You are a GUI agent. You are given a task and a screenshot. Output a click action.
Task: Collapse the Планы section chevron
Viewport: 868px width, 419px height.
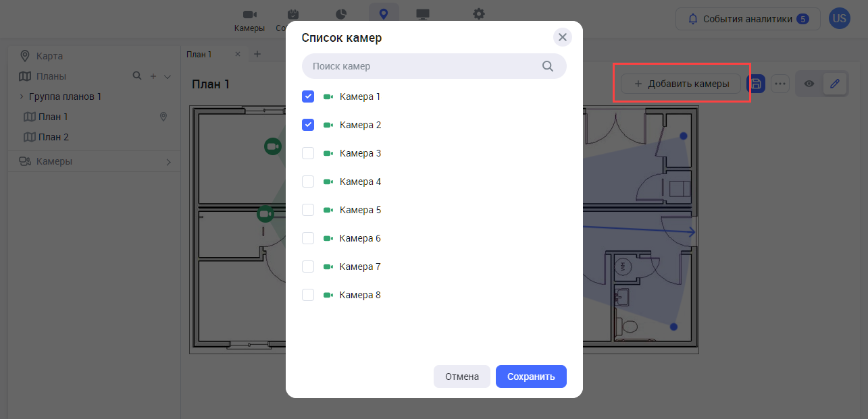click(x=168, y=77)
